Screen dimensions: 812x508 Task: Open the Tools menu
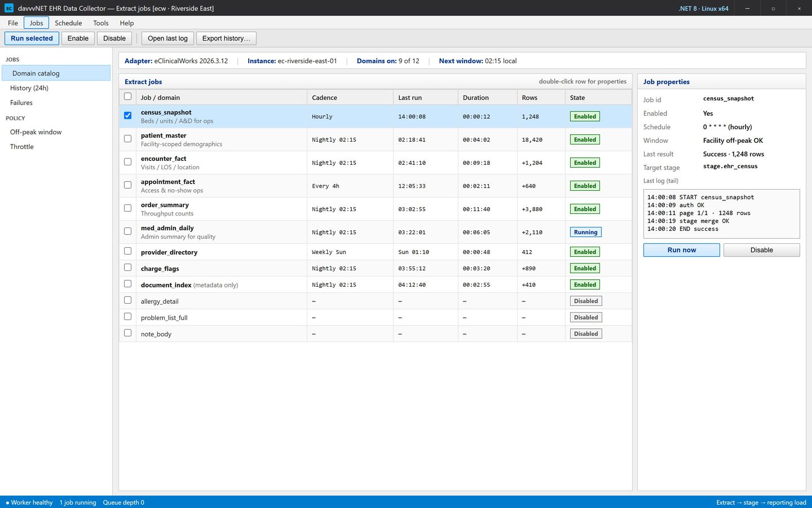pos(101,23)
